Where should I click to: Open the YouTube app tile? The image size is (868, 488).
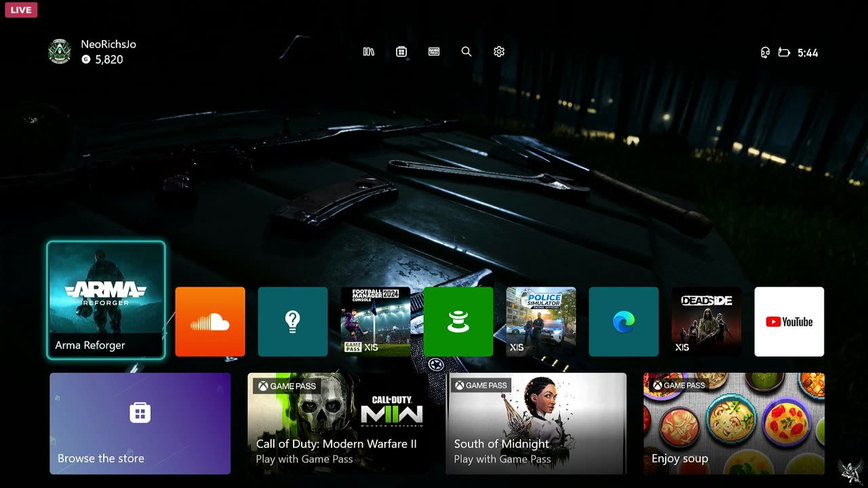(789, 321)
